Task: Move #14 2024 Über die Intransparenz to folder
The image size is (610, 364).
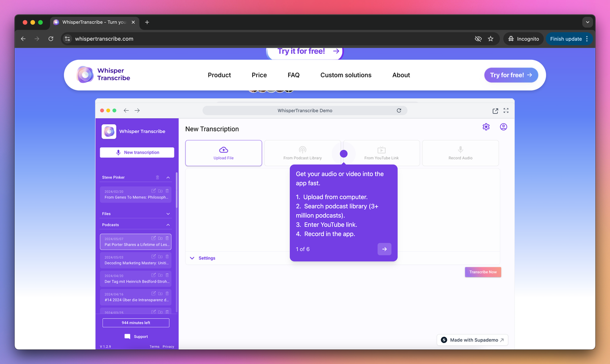Action: [160, 293]
